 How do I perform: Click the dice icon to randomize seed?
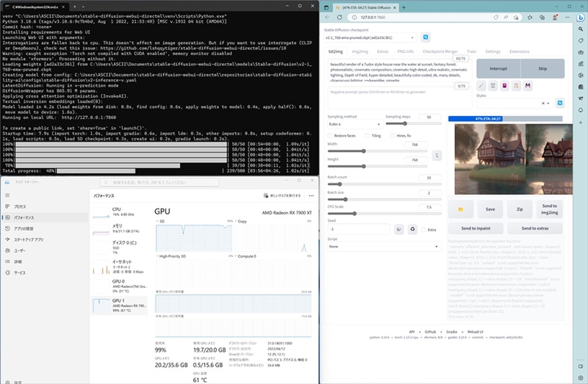(398, 229)
